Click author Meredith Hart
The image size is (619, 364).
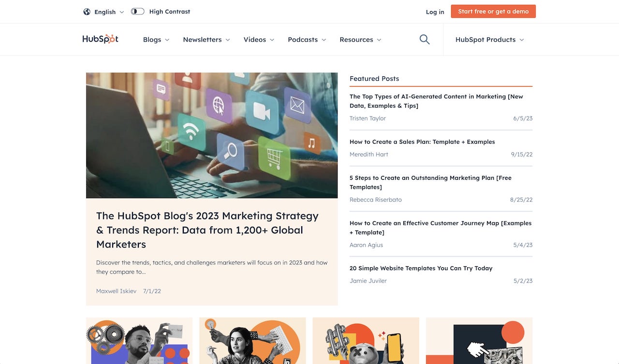(369, 154)
